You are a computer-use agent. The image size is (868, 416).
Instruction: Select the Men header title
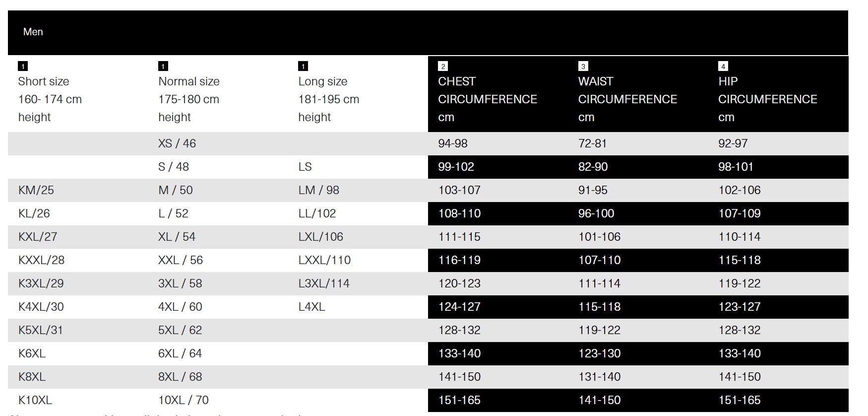click(33, 32)
